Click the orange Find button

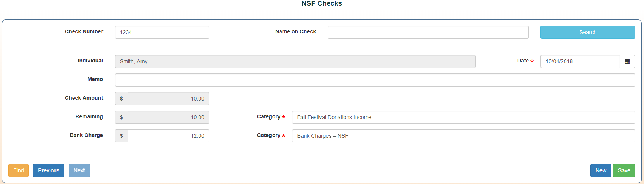(18, 170)
